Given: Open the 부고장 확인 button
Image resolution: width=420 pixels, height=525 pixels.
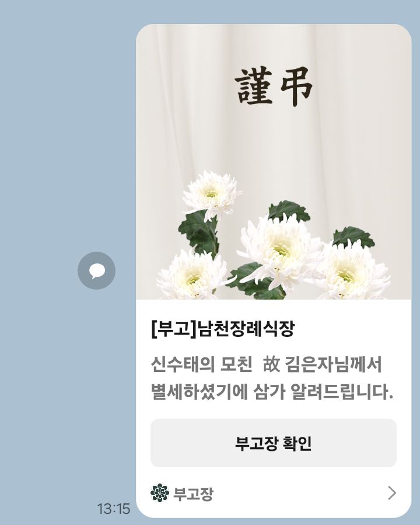Looking at the screenshot, I should [274, 443].
